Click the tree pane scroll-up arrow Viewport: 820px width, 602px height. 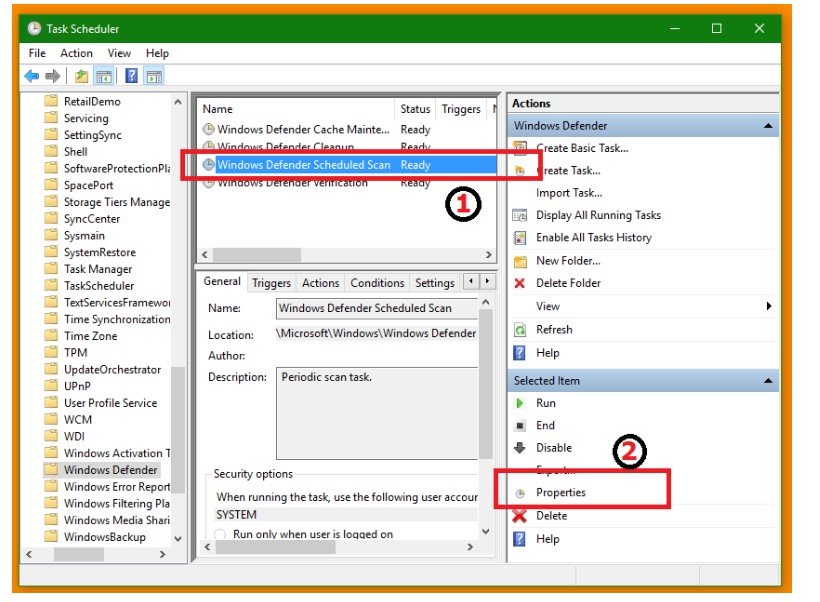(x=178, y=102)
